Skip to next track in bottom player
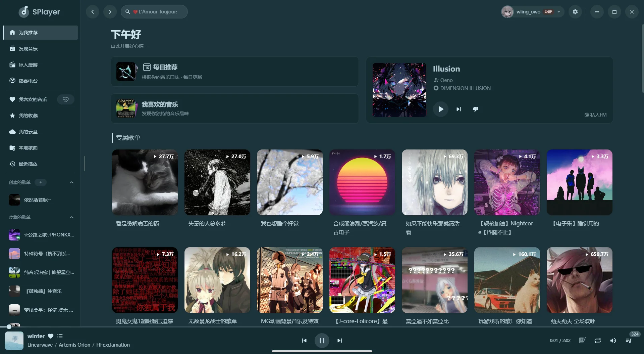This screenshot has width=644, height=354. [340, 341]
